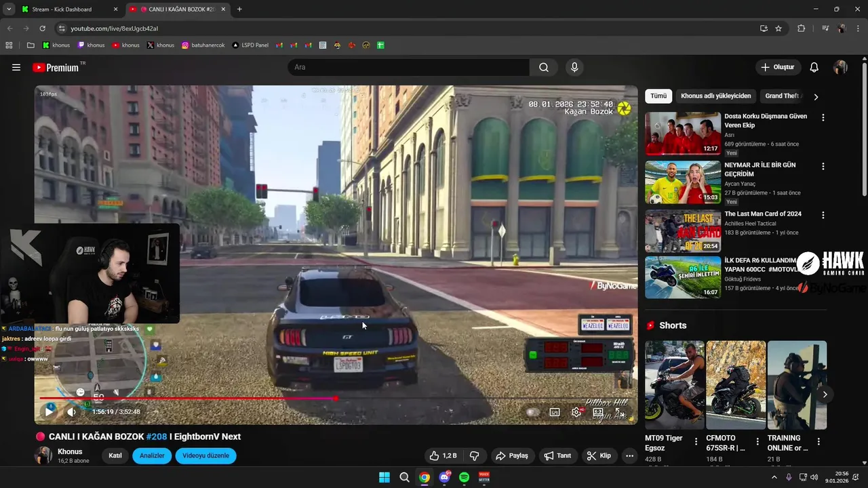Viewport: 868px width, 488px height.
Task: Toggle autoplay switch in player
Action: click(534, 411)
